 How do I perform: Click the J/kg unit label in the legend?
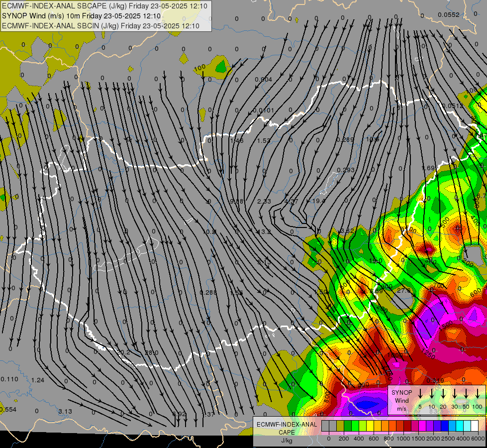pyautogui.click(x=287, y=441)
